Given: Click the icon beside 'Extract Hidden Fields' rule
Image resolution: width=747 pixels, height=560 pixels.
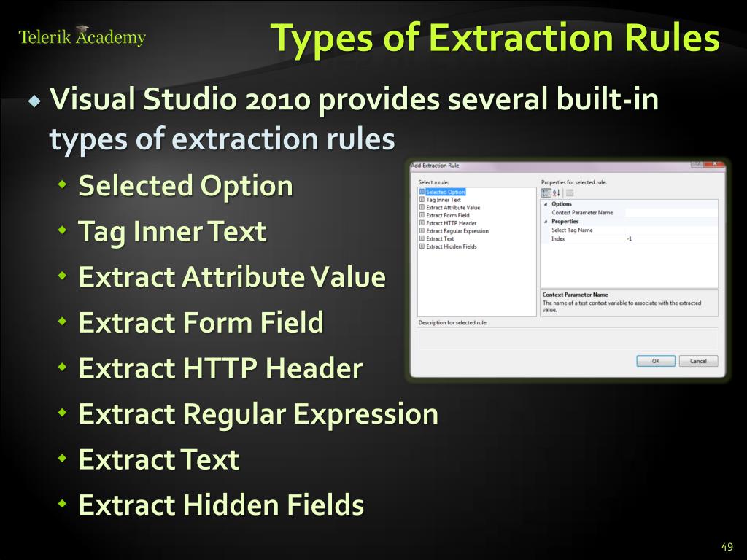Looking at the screenshot, I should (x=422, y=246).
